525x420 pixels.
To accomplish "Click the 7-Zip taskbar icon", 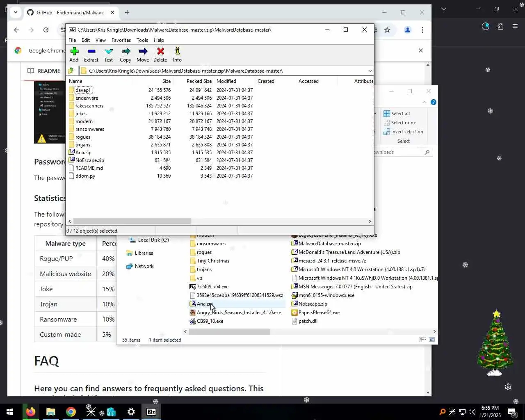I will point(151,412).
